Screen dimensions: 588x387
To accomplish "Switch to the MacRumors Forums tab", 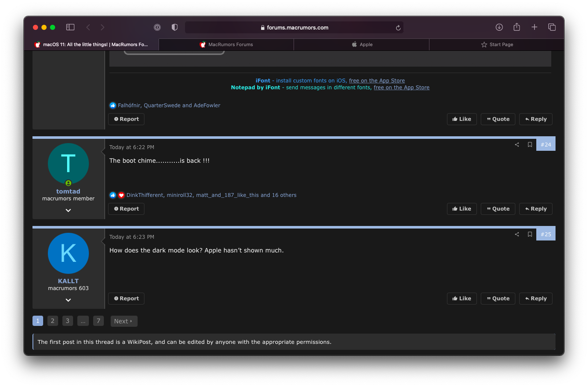I will coord(226,44).
